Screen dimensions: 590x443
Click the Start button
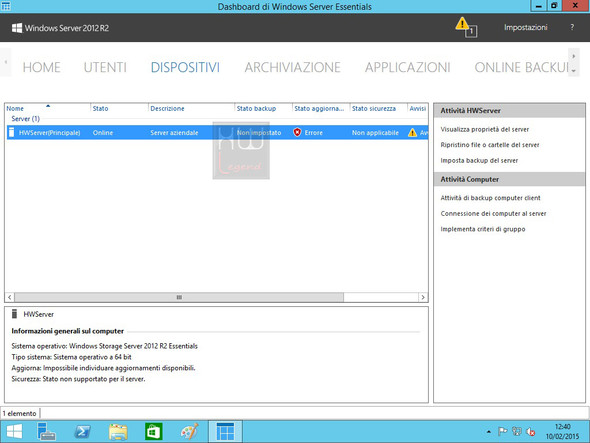point(14,431)
